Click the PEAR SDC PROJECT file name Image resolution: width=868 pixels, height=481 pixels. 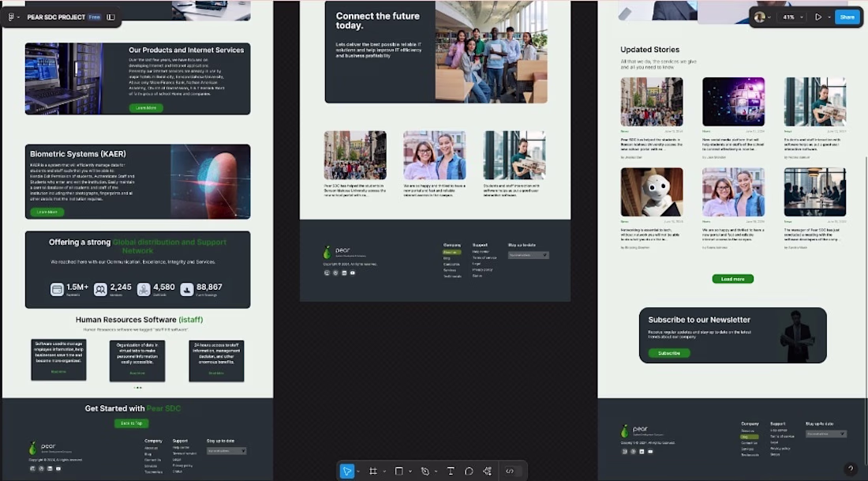(x=56, y=17)
